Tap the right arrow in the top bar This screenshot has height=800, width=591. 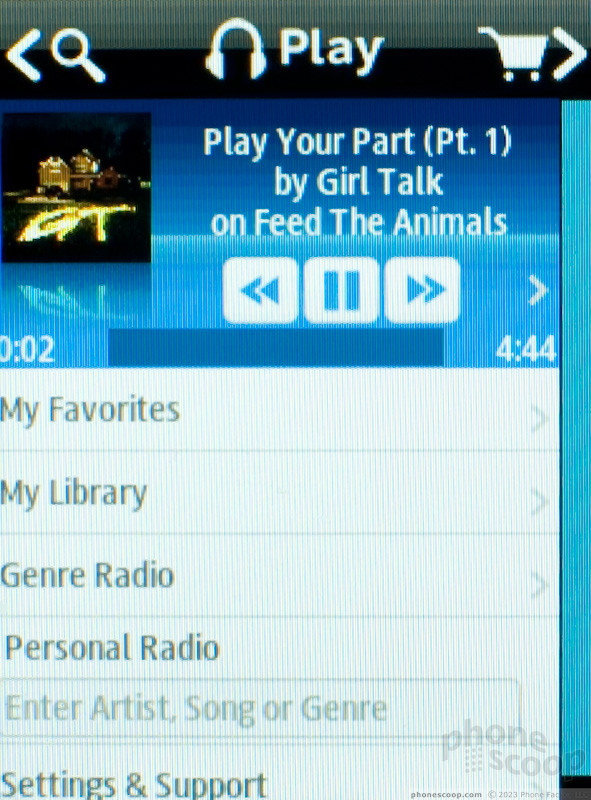pyautogui.click(x=569, y=54)
